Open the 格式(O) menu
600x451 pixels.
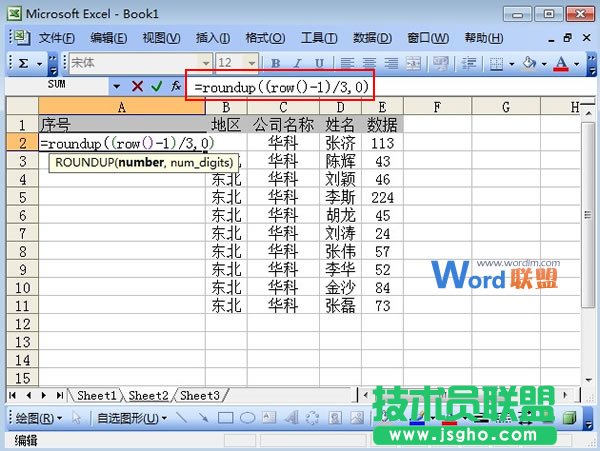tap(263, 38)
